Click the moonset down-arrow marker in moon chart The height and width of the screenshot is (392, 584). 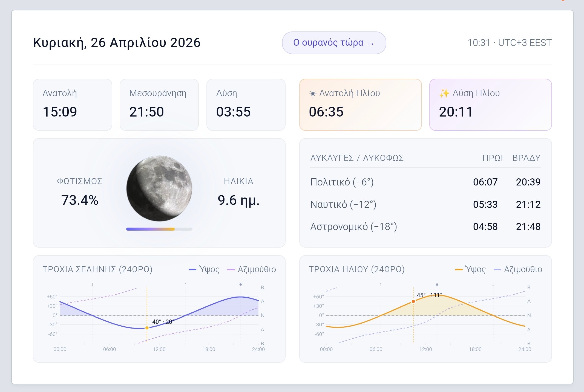[x=93, y=285]
